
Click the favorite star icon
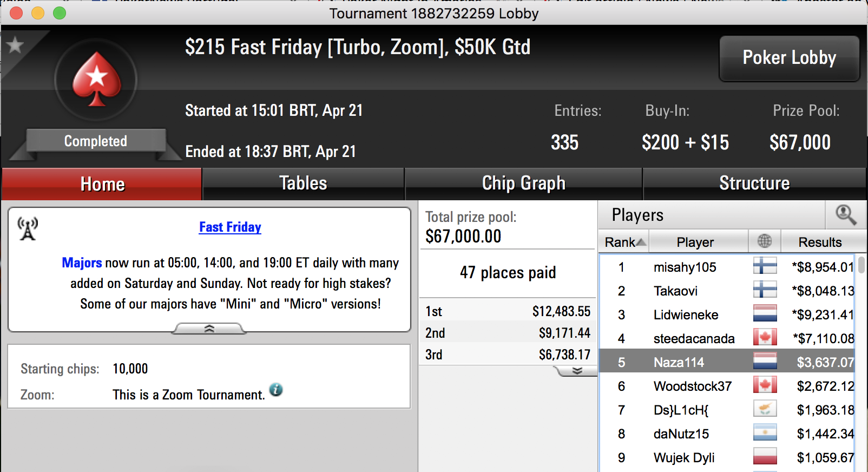[x=15, y=45]
